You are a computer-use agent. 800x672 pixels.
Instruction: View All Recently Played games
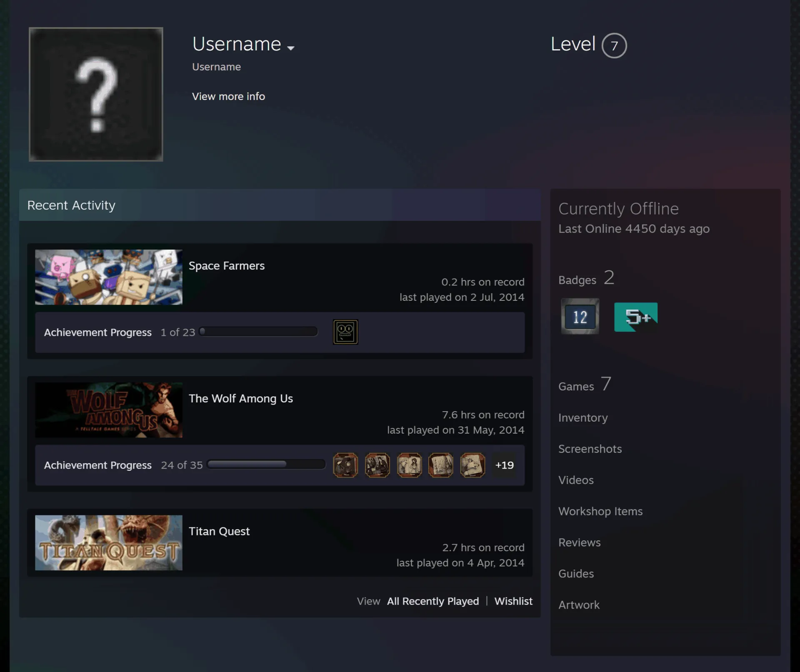coord(433,601)
